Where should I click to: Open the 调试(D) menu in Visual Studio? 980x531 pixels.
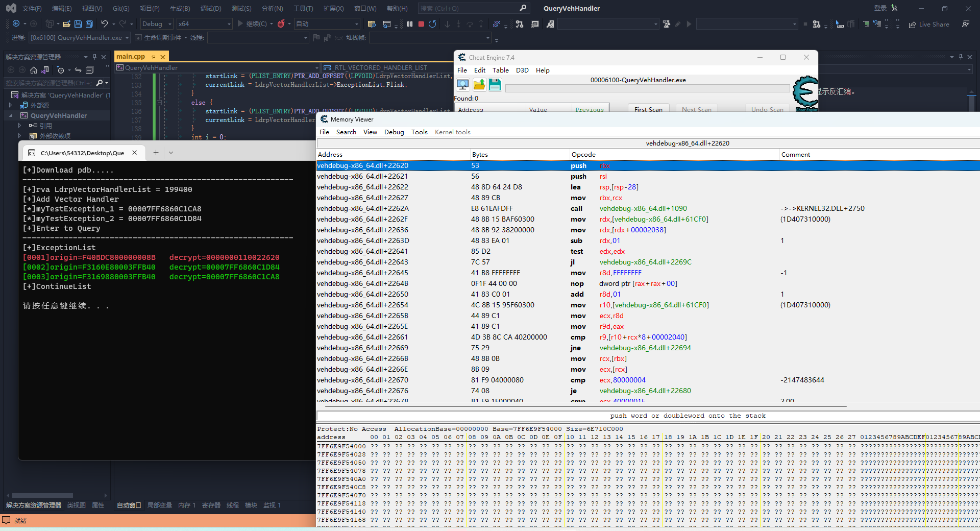[x=211, y=9]
